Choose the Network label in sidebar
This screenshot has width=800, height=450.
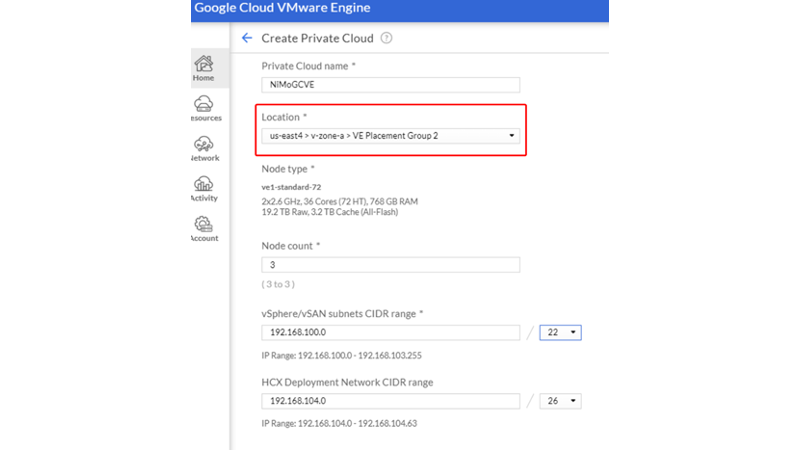(x=205, y=158)
